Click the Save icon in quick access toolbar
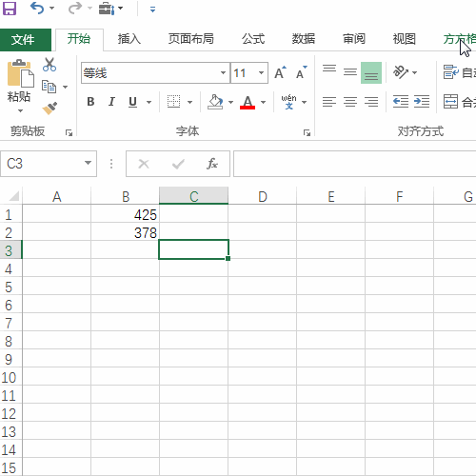The height and width of the screenshot is (476, 476). pyautogui.click(x=10, y=9)
